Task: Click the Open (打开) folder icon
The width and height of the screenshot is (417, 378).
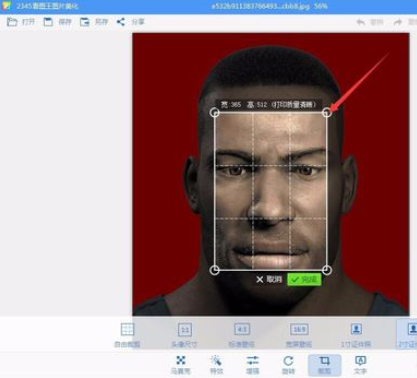Action: (12, 22)
